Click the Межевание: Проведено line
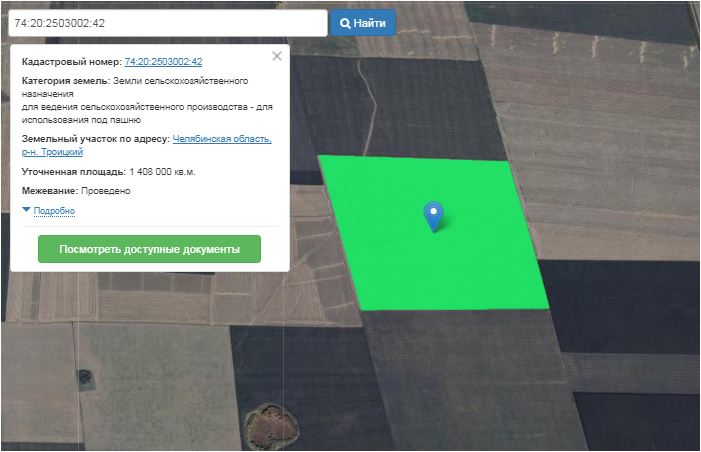This screenshot has width=701, height=452. 76,190
